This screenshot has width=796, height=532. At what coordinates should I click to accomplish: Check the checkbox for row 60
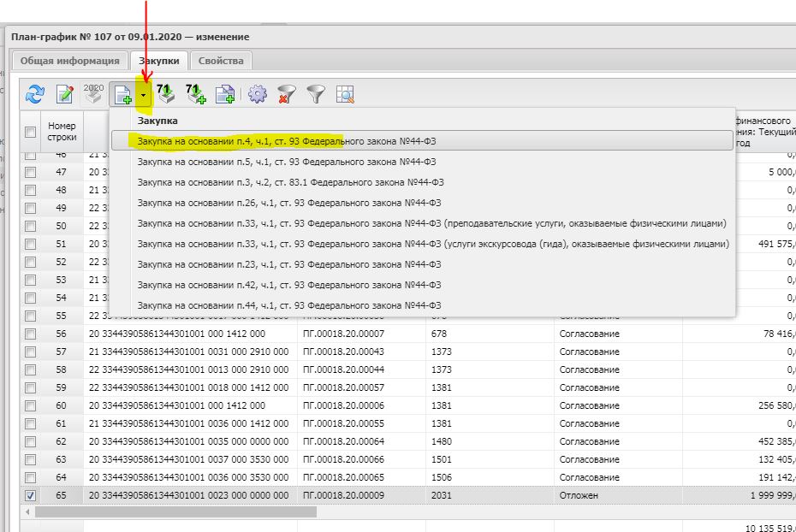point(30,405)
